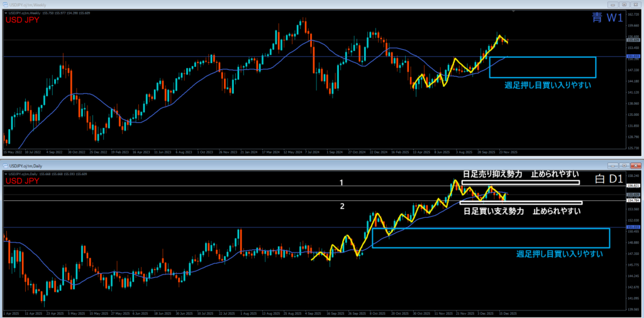
Task: Click the 白 D1 label on Daily chart
Action: click(608, 180)
